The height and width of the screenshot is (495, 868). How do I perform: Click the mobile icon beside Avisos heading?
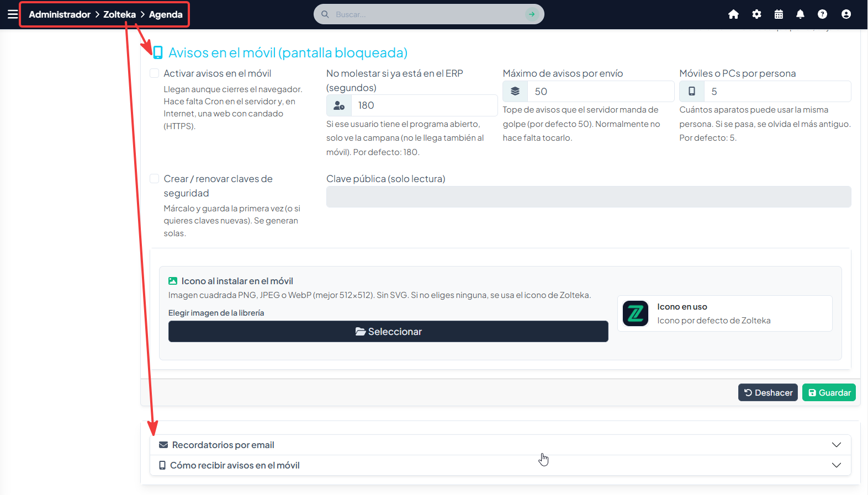click(x=158, y=52)
